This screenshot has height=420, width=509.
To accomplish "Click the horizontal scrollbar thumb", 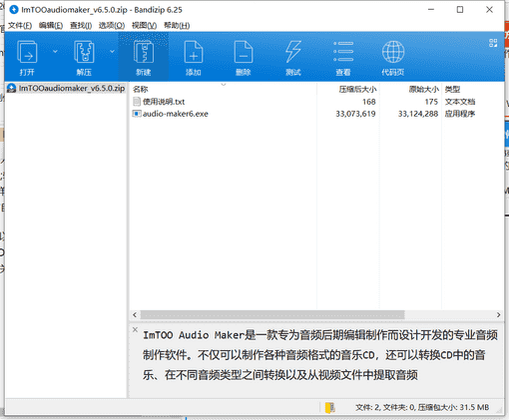I will click(x=272, y=314).
